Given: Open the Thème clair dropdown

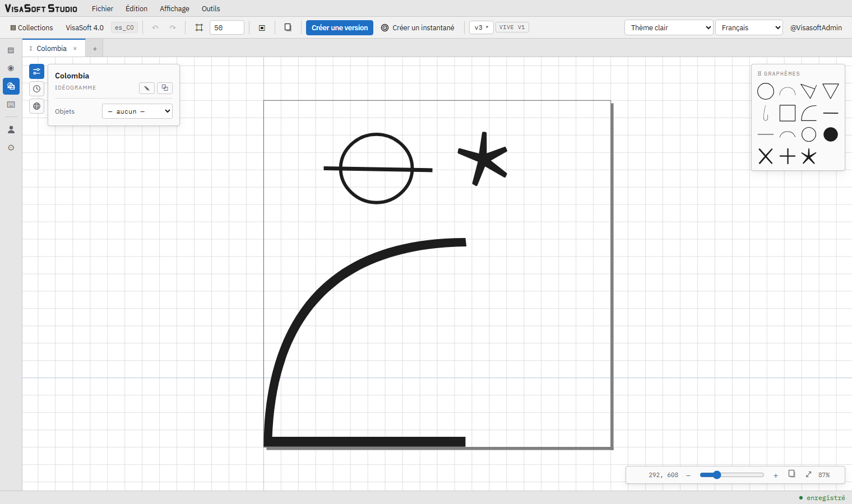Looking at the screenshot, I should [669, 27].
